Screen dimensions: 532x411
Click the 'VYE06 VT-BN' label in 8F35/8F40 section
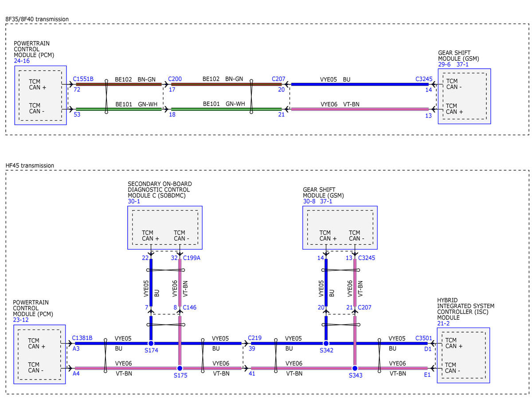click(x=340, y=105)
